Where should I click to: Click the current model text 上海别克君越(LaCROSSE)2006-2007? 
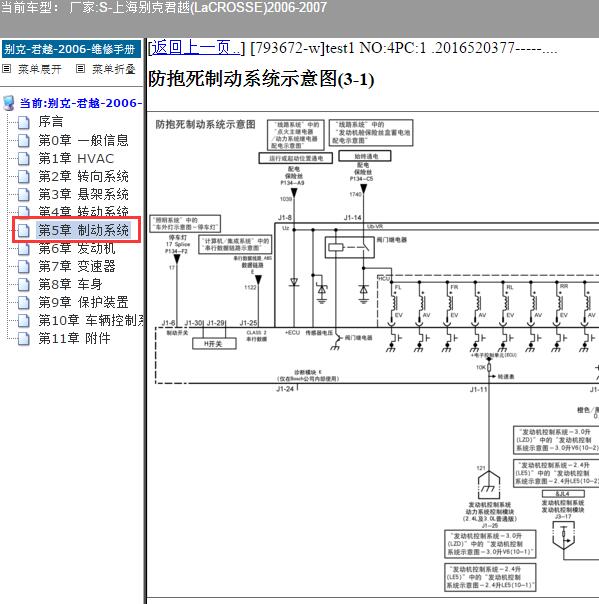[219, 7]
